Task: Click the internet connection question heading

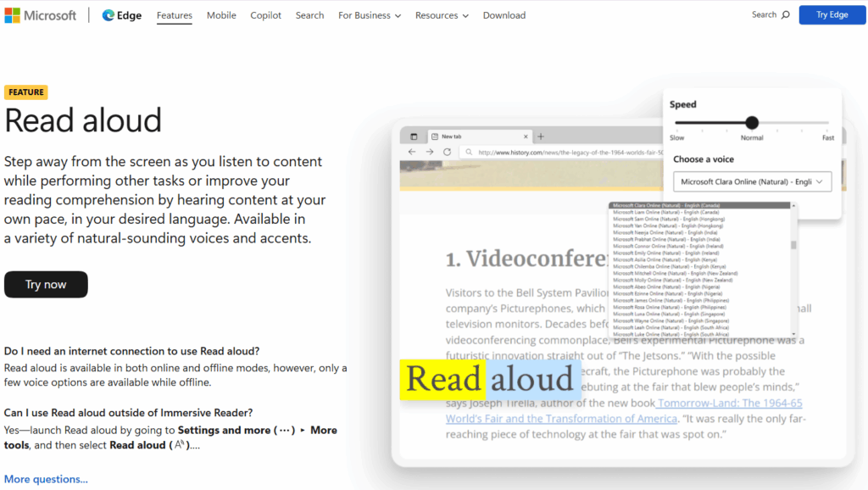Action: coord(131,351)
